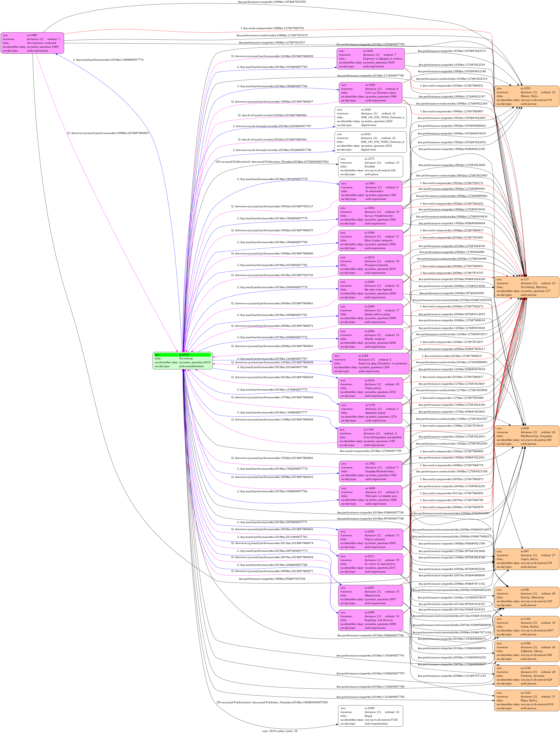This screenshot has width=560, height=734.
Task: Click the person node oi:1055
Action: (526, 96)
